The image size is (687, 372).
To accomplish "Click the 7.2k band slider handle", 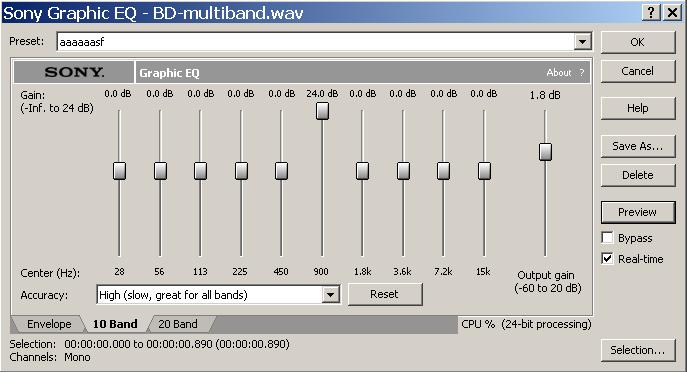I will click(443, 171).
